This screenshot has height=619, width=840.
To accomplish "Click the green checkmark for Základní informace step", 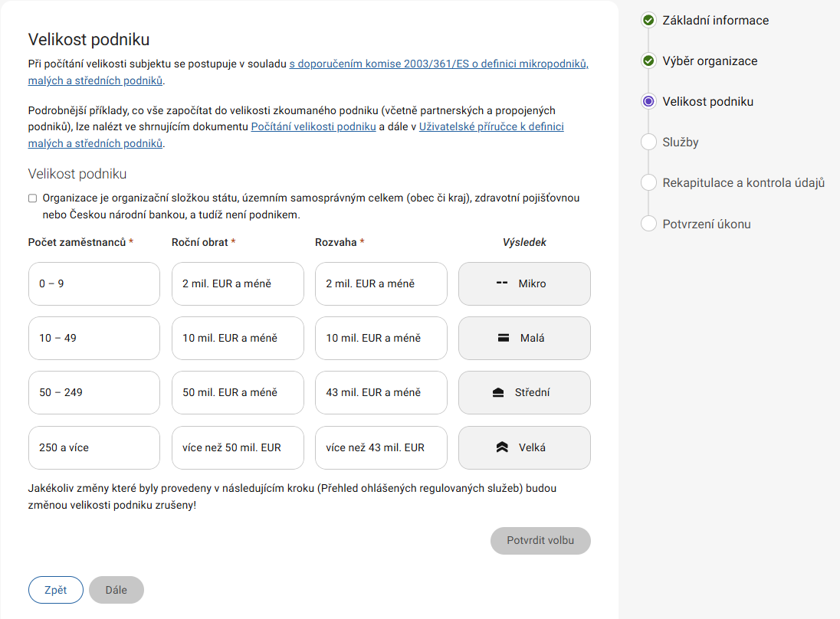I will pos(648,21).
